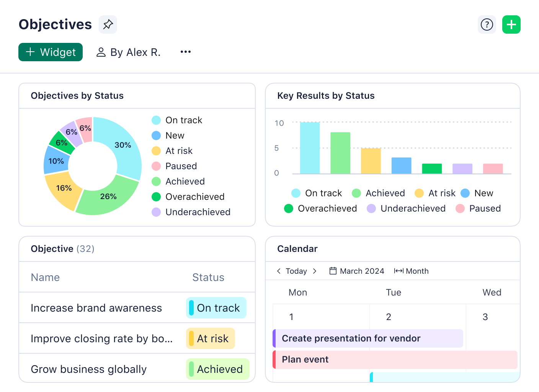Go to the next month with the right chevron

point(315,271)
